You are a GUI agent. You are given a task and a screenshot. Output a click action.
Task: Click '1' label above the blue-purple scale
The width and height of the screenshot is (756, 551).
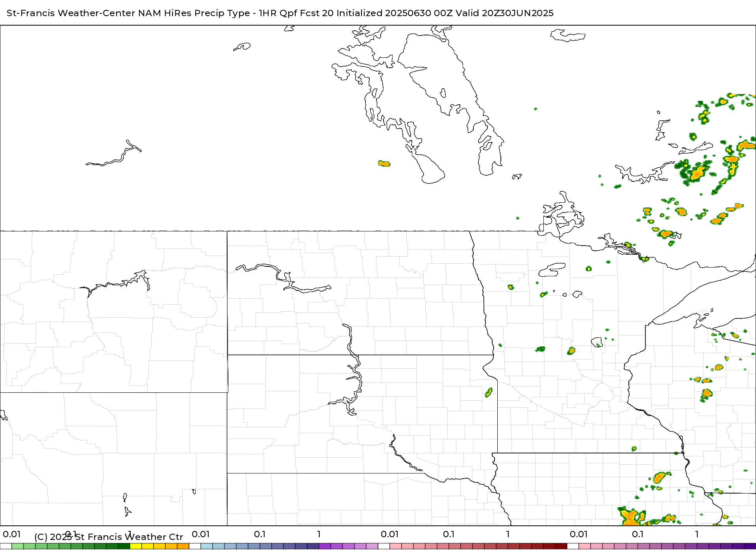pos(319,534)
